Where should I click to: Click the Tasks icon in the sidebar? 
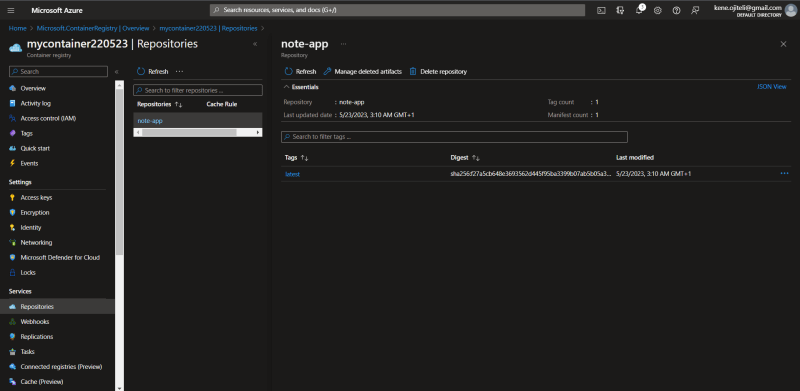tap(13, 352)
